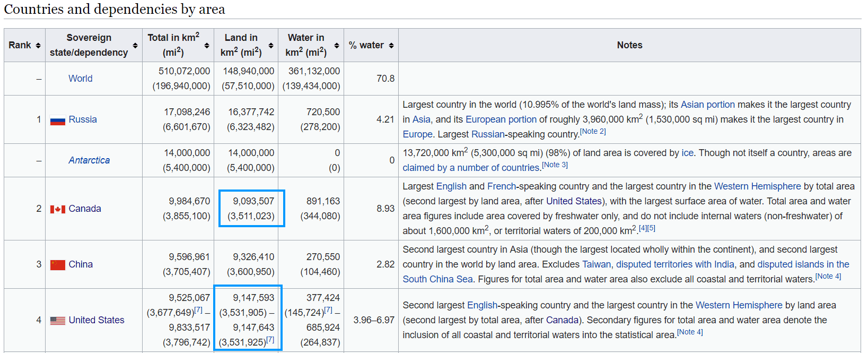868x353 pixels.
Task: Open the United States country link
Action: point(97,320)
